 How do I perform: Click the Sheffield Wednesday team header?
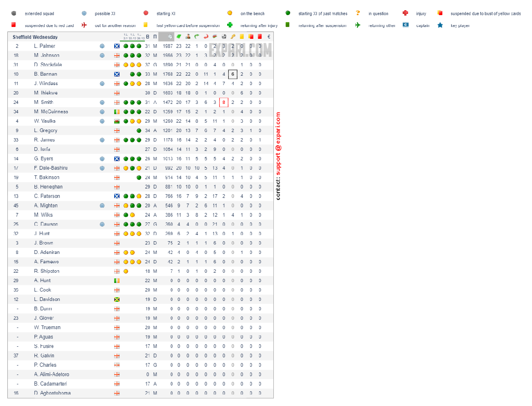coord(35,37)
